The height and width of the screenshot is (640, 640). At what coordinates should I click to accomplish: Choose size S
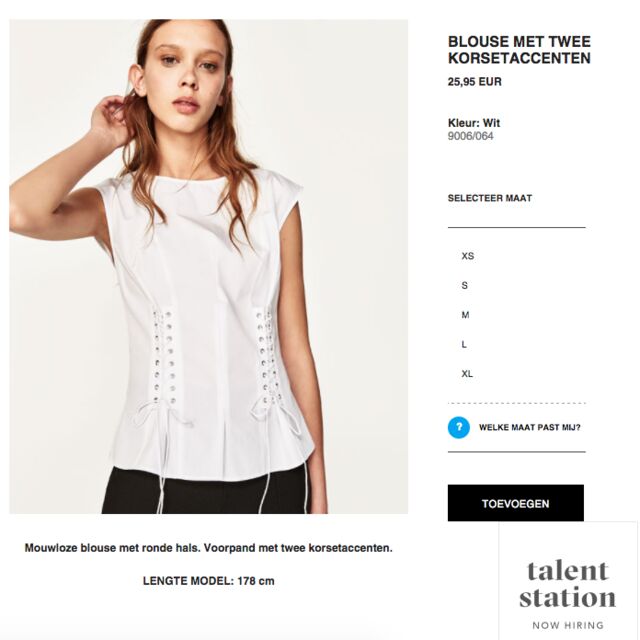pos(464,285)
